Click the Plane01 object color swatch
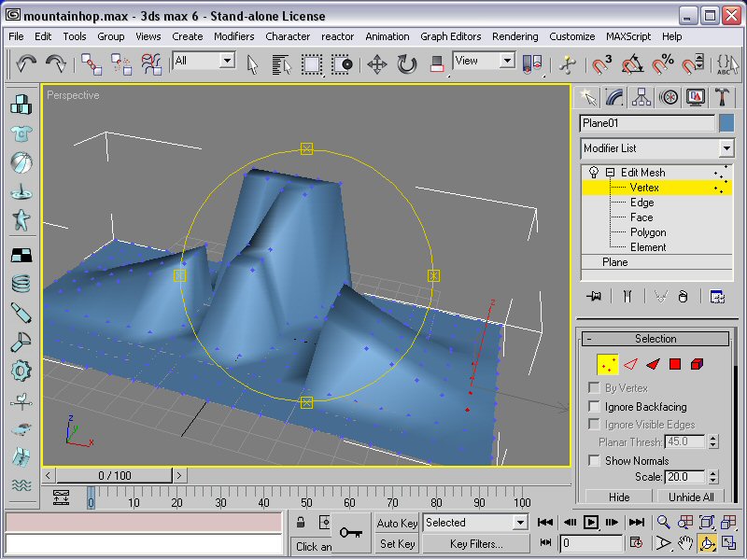Screen dimensions: 747x560 726,123
